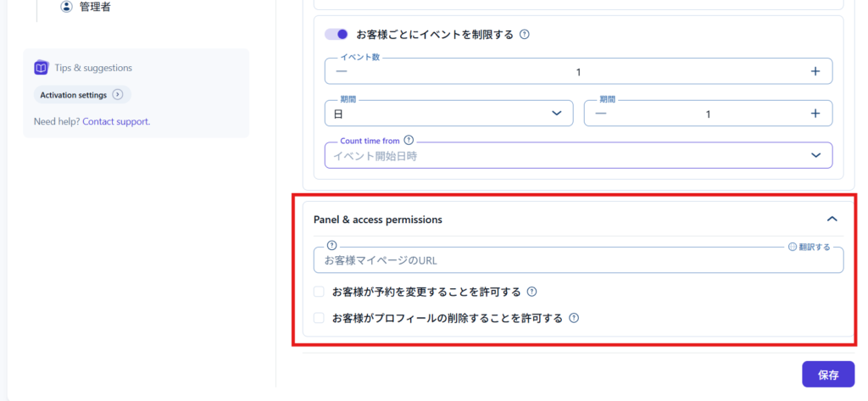Screen dimensions: 868x401
Task: Open the Contact support link
Action: click(x=116, y=121)
